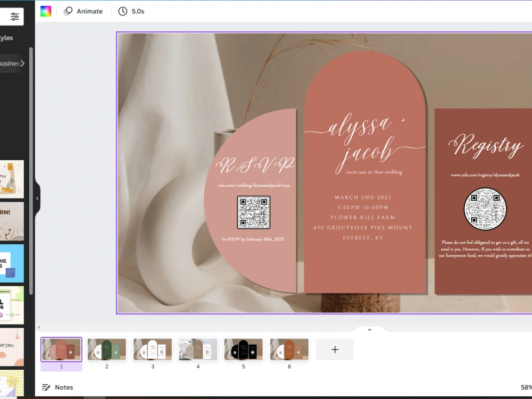
Task: Select the RSVP QR code image
Action: (254, 212)
